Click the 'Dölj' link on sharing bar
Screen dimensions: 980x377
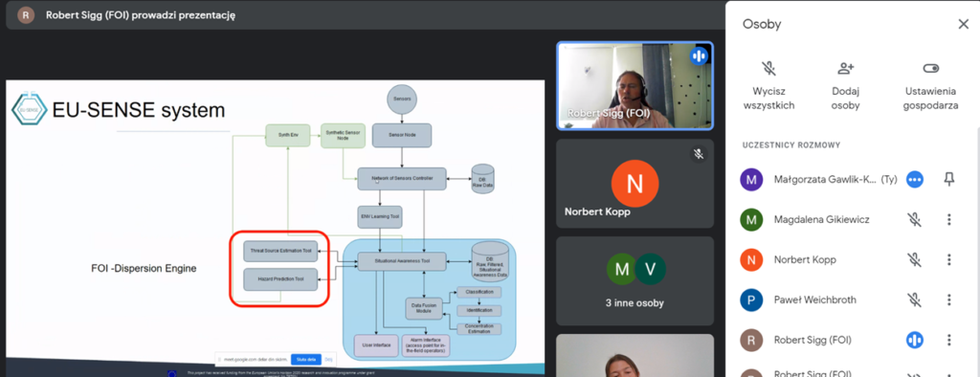[329, 360]
